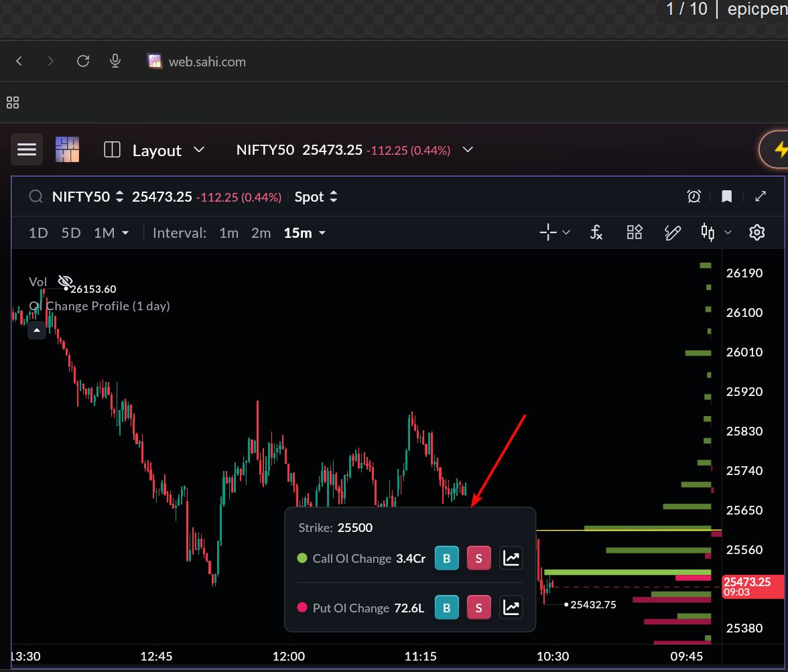Switch symbol using NIFTY50 up-down arrows
This screenshot has height=672, width=788.
[x=119, y=196]
